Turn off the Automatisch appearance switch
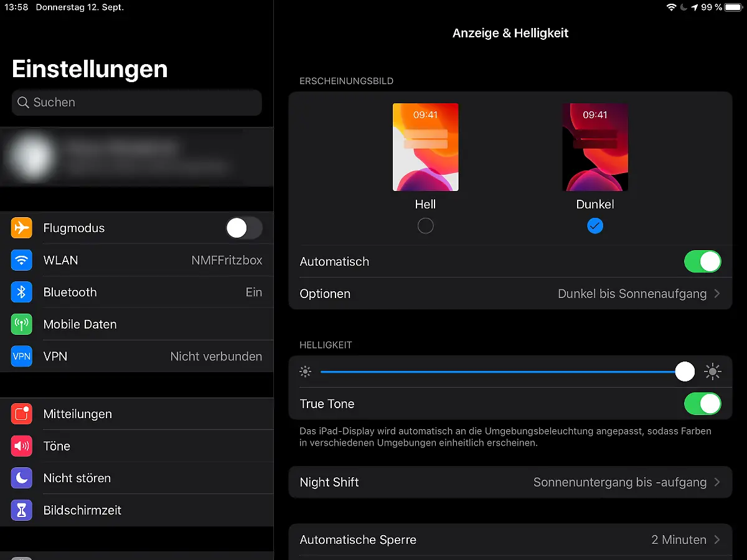 click(702, 262)
